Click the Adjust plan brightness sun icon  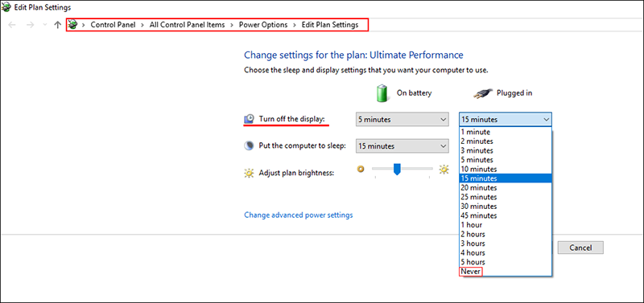250,173
